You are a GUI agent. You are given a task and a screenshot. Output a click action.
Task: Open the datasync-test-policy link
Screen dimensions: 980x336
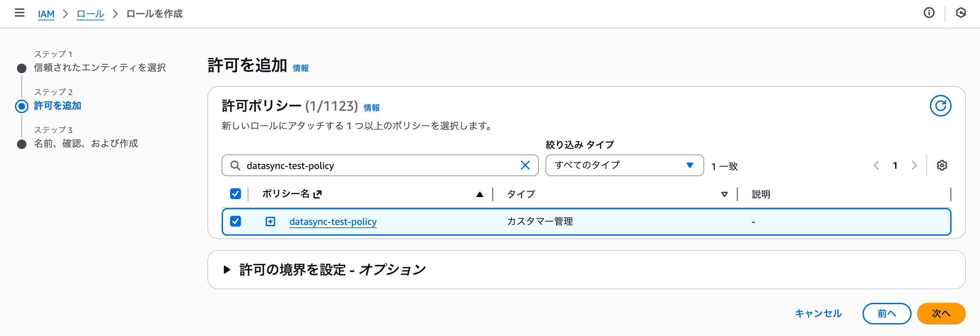click(333, 222)
